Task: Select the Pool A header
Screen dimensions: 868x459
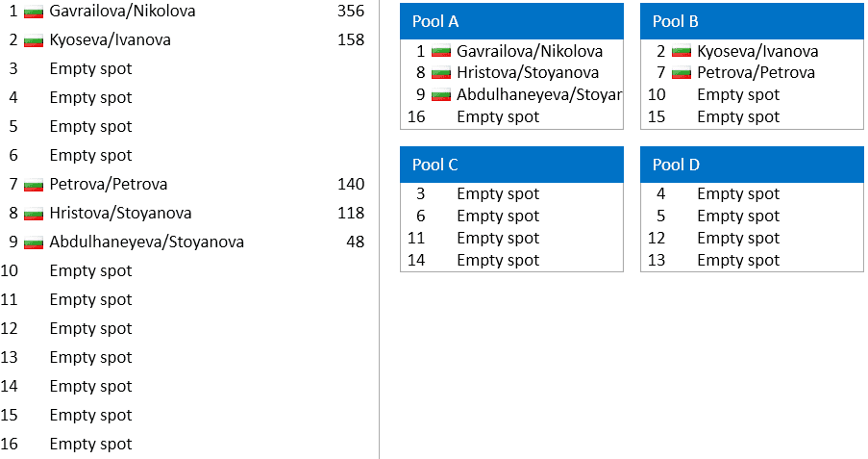Action: coord(511,21)
